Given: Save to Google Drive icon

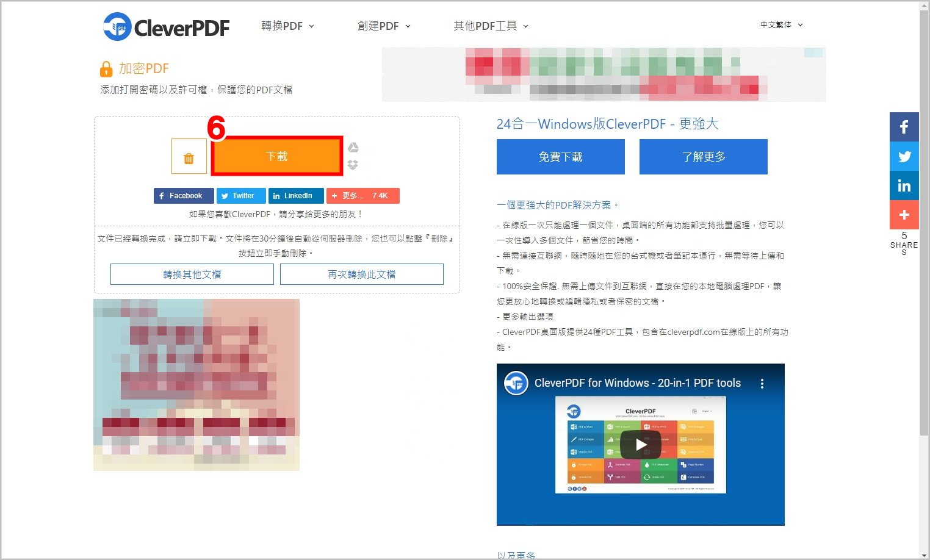Looking at the screenshot, I should point(353,148).
